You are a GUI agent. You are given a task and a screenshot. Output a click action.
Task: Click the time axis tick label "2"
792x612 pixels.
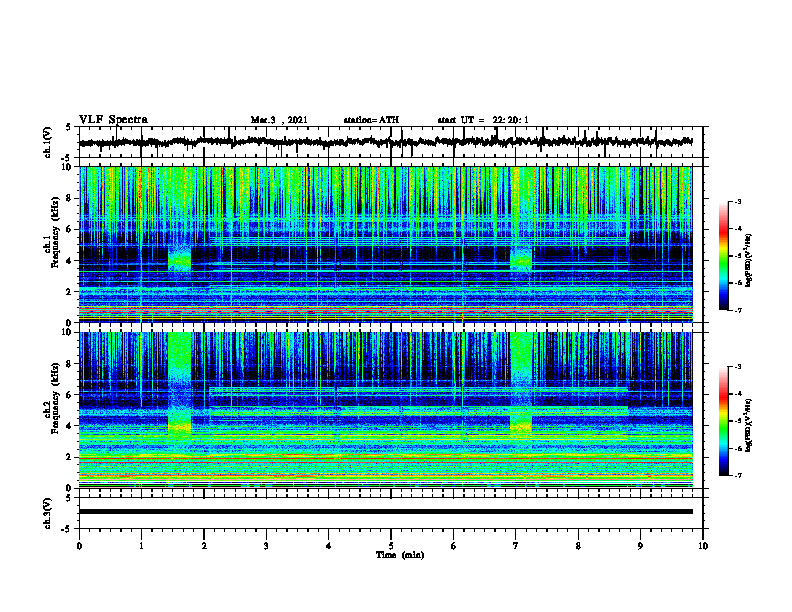point(204,546)
